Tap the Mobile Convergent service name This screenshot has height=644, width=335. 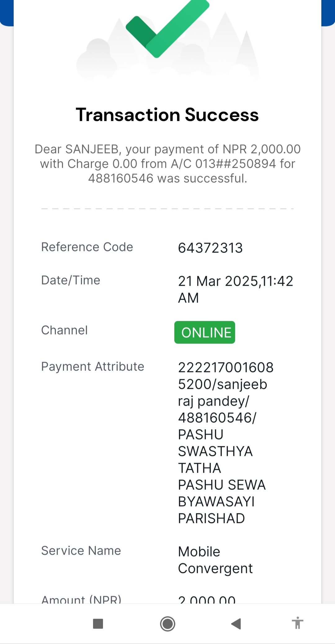[x=215, y=560]
